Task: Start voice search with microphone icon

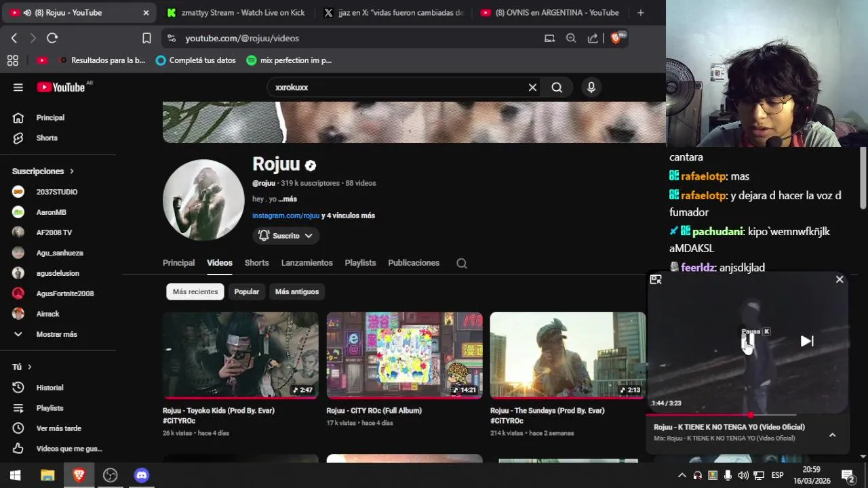Action: pos(591,87)
